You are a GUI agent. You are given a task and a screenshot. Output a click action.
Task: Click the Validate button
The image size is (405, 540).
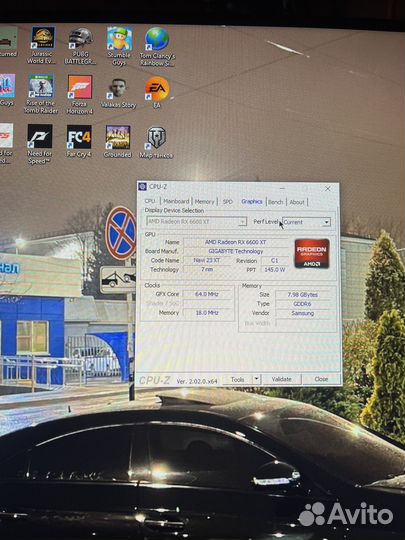[282, 379]
